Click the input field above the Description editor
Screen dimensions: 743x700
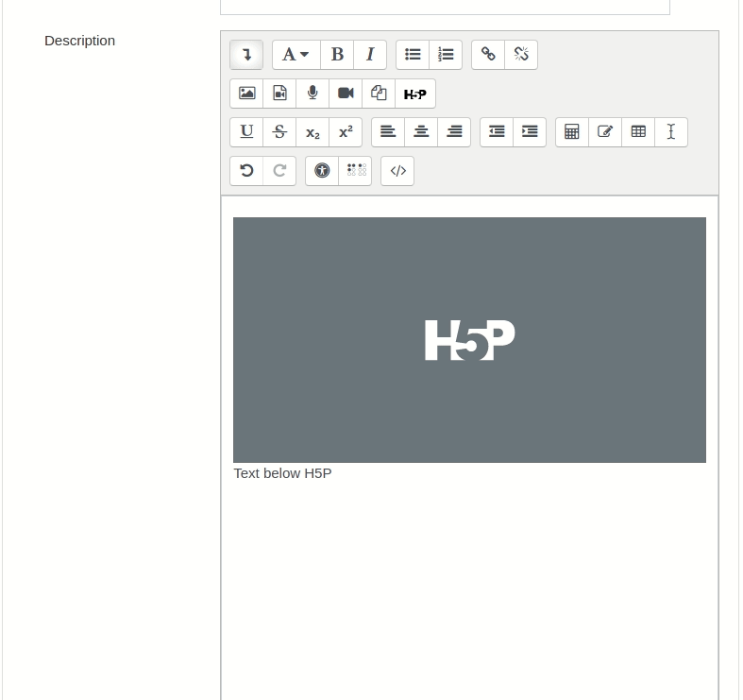pos(445,7)
